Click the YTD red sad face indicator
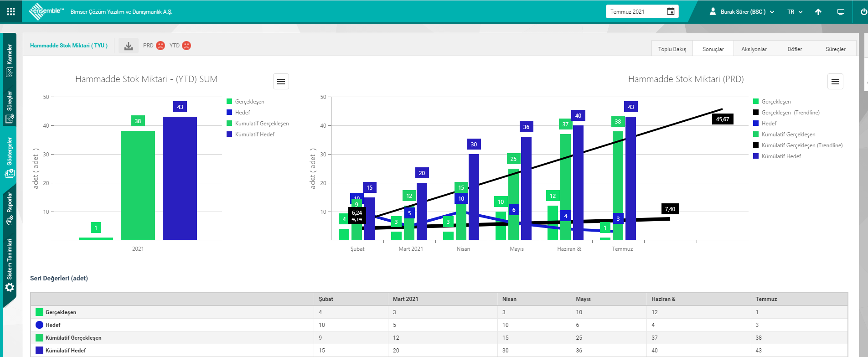868x357 pixels. [x=186, y=46]
